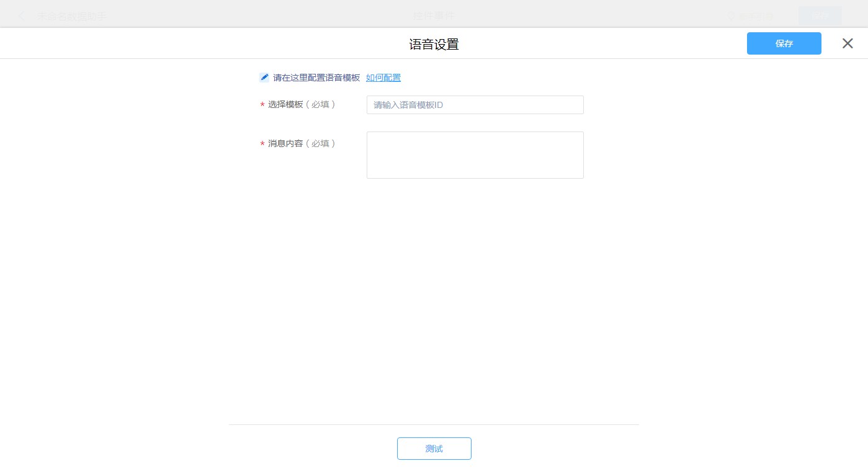The width and height of the screenshot is (868, 474).
Task: Click the red asterisk beside 选择模板
Action: pos(262,105)
